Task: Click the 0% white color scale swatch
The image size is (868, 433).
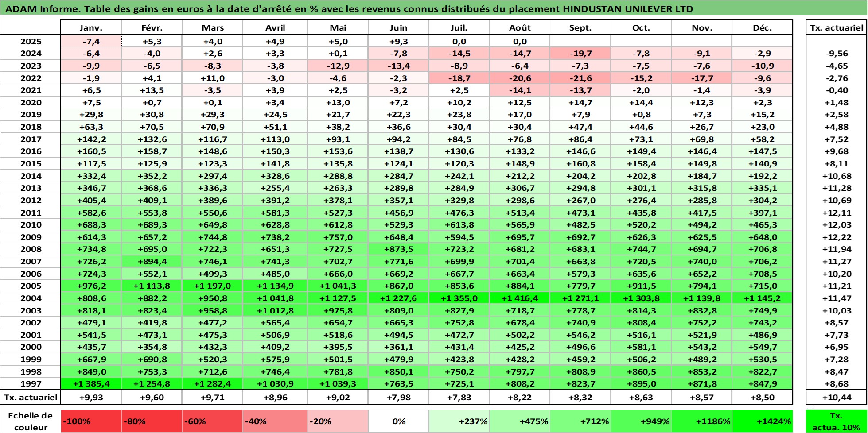Action: 399,421
